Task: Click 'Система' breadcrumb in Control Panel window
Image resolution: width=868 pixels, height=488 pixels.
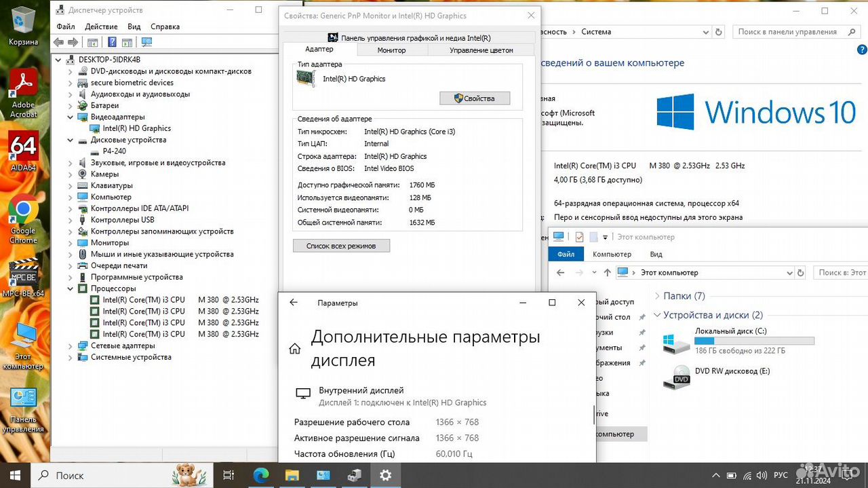Action: tap(596, 32)
